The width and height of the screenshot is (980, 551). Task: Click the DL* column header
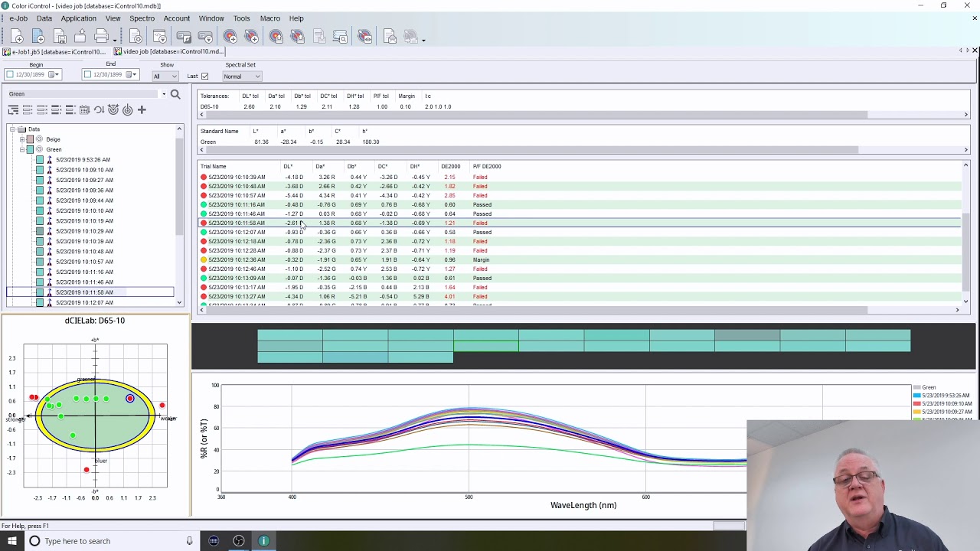tap(288, 166)
